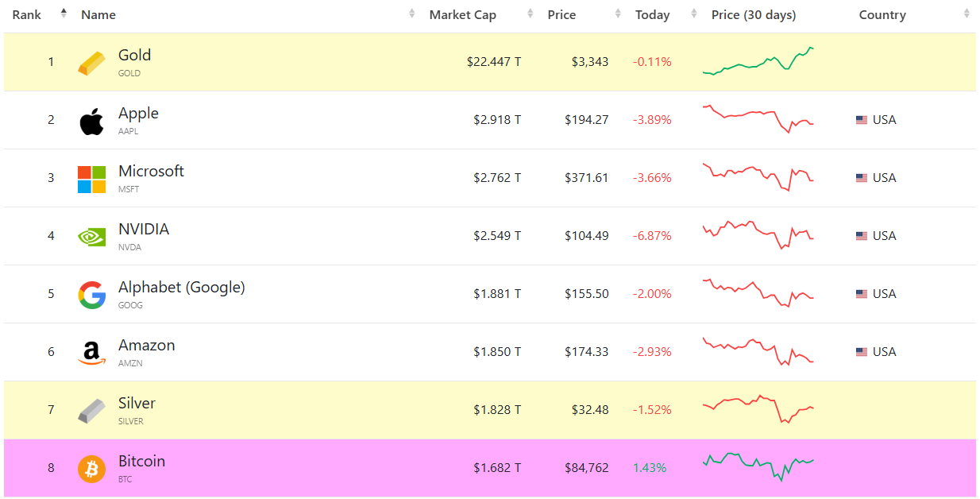Sort table by Country column

[882, 15]
